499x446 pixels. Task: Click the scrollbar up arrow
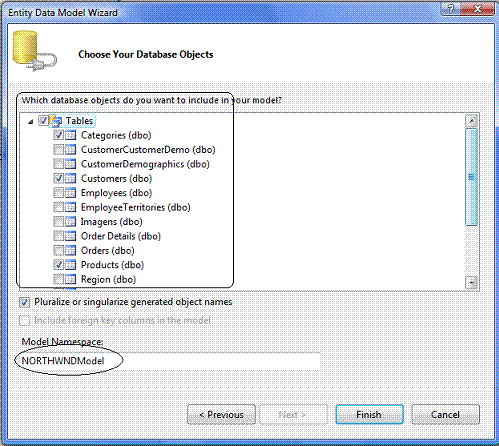[x=472, y=121]
